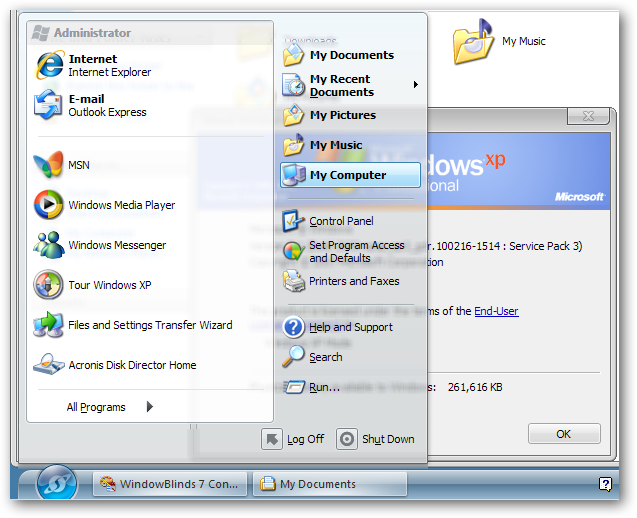Click the Log Off button

coord(293,439)
